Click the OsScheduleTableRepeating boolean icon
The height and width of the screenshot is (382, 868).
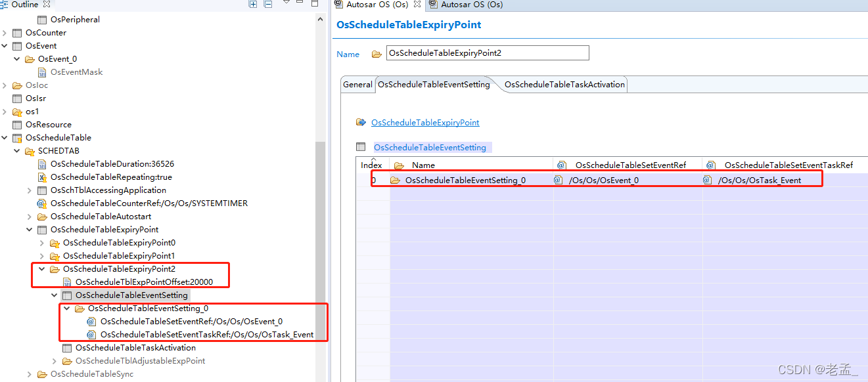[43, 177]
